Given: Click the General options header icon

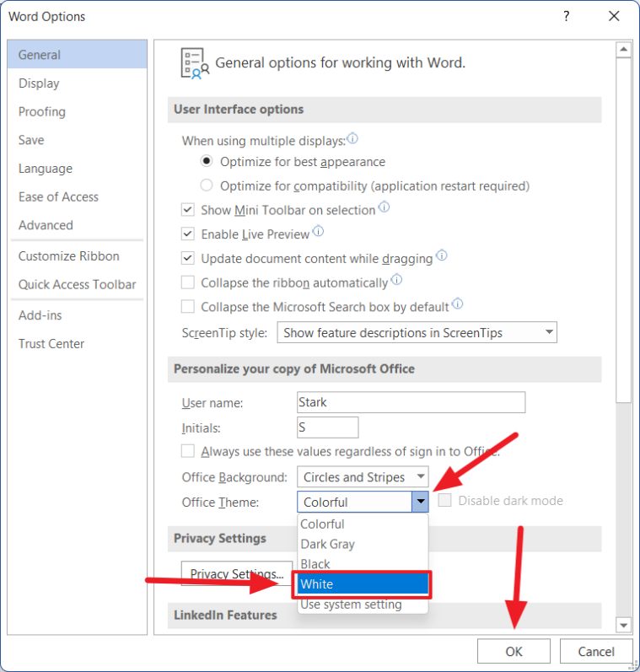Looking at the screenshot, I should (x=195, y=63).
